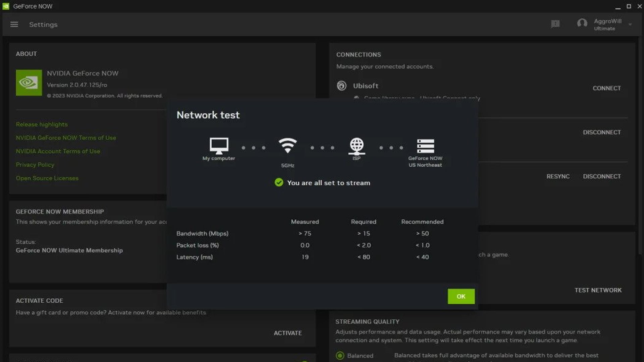Open Open Source Licenses link
The image size is (644, 362).
(47, 178)
